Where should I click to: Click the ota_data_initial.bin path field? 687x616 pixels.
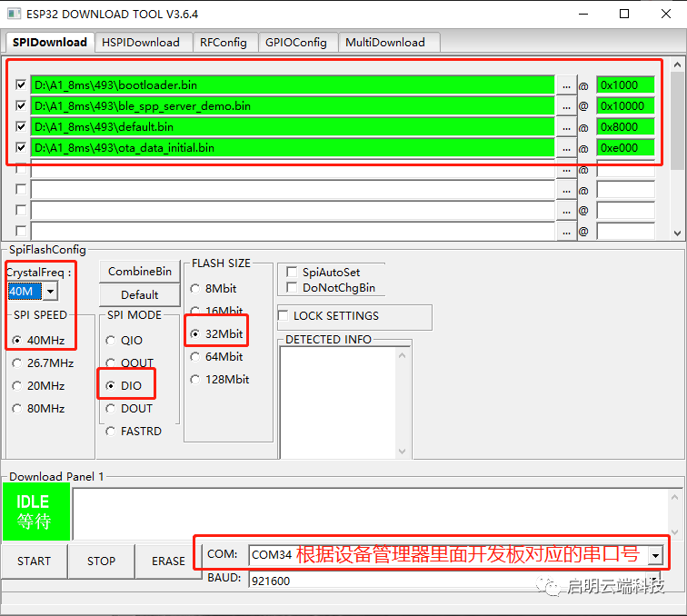click(x=293, y=148)
